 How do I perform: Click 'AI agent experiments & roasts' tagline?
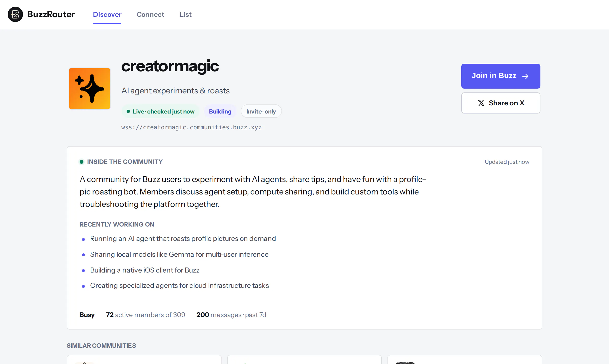coord(175,91)
